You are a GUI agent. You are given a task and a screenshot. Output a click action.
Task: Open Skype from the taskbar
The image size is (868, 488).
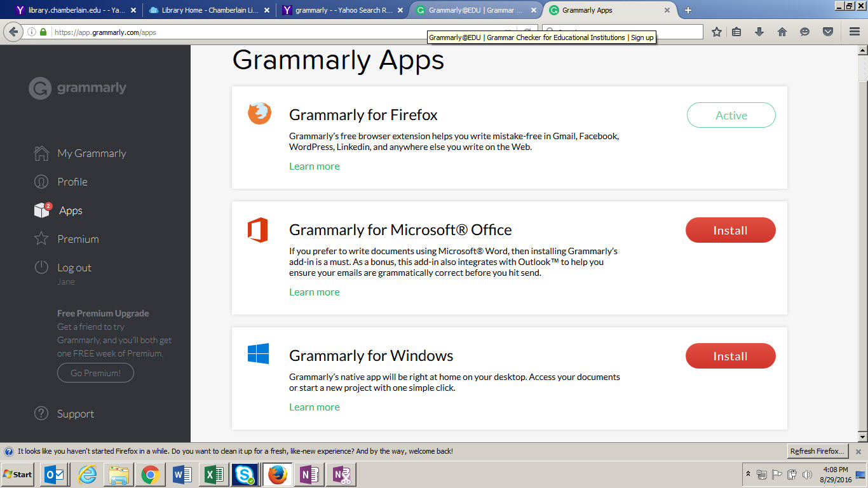245,475
